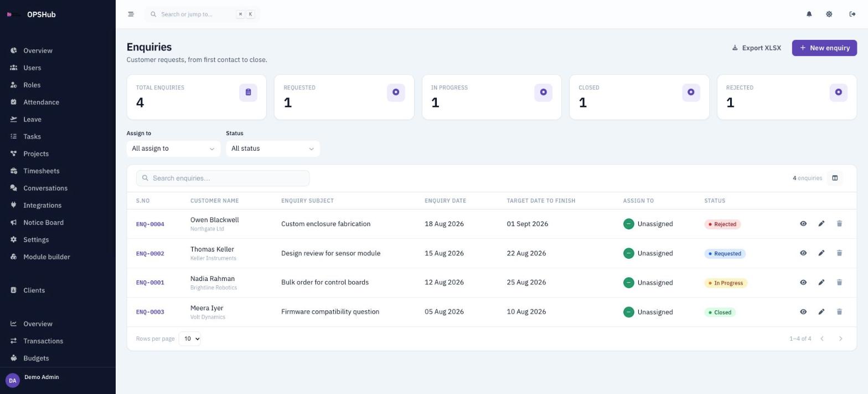Delete enquiry ENQ-0003 with trash icon
The height and width of the screenshot is (394, 868).
(839, 312)
